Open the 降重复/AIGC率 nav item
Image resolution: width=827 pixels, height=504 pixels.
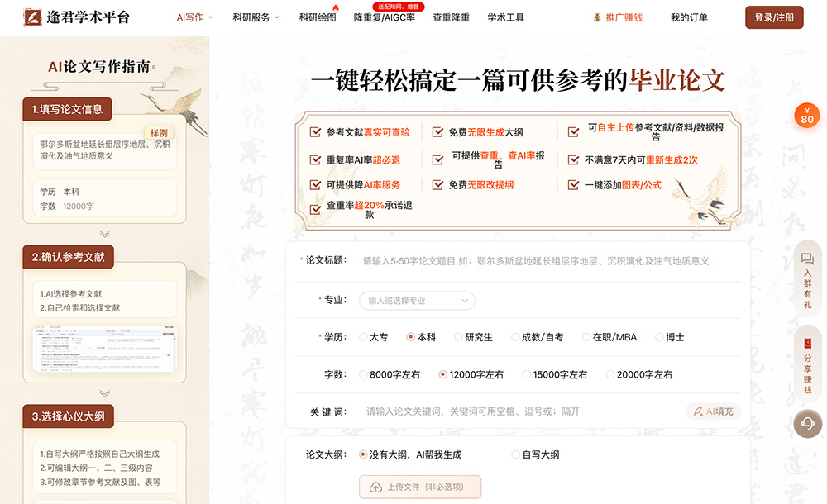pyautogui.click(x=385, y=17)
